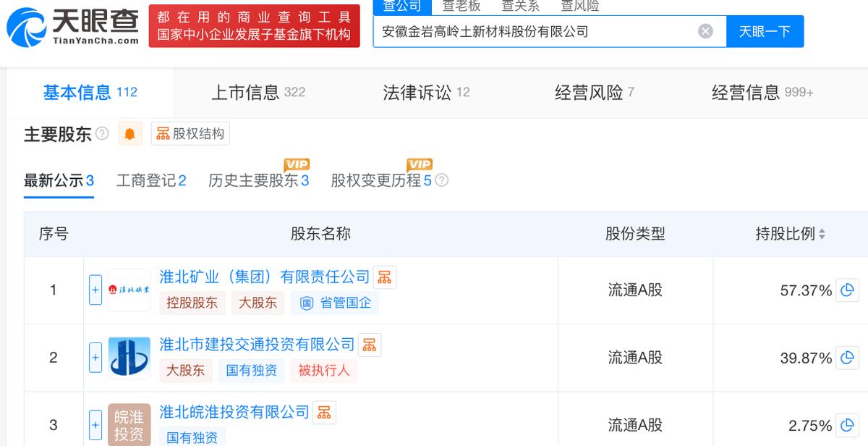Click the 2.75% percentage value
Screen dimensions: 868x446
pos(810,426)
